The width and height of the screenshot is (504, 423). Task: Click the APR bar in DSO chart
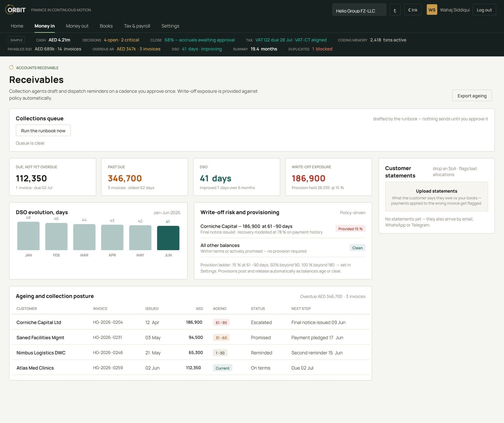[x=112, y=237]
